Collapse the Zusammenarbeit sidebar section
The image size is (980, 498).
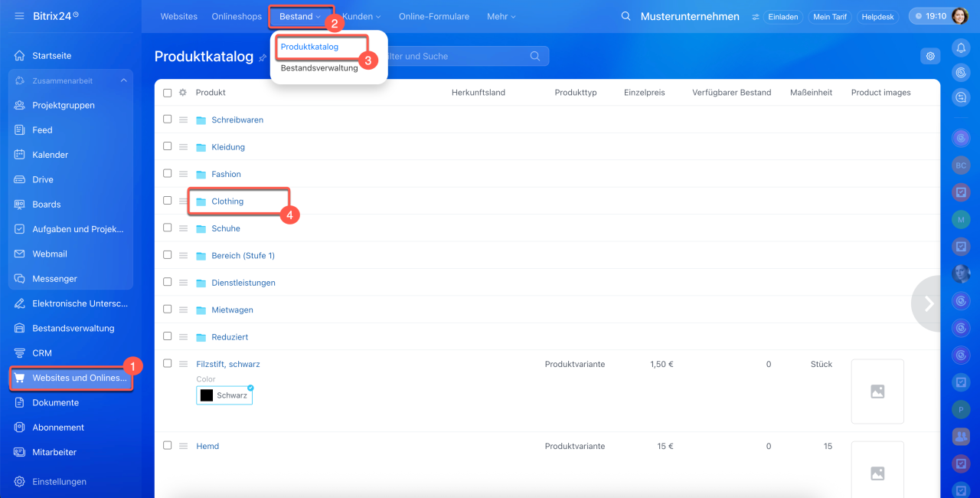pos(124,80)
